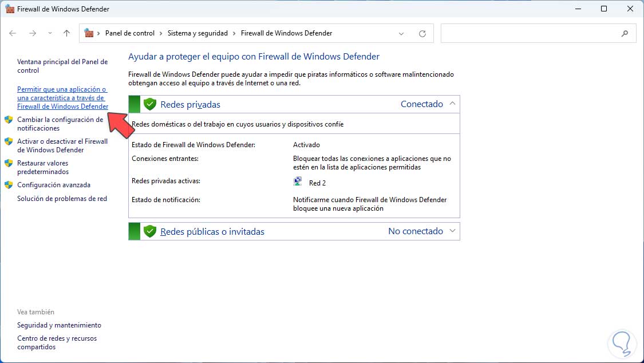Image resolution: width=644 pixels, height=363 pixels.
Task: Open Centro de redes y recursos compartidos
Action: (x=57, y=343)
